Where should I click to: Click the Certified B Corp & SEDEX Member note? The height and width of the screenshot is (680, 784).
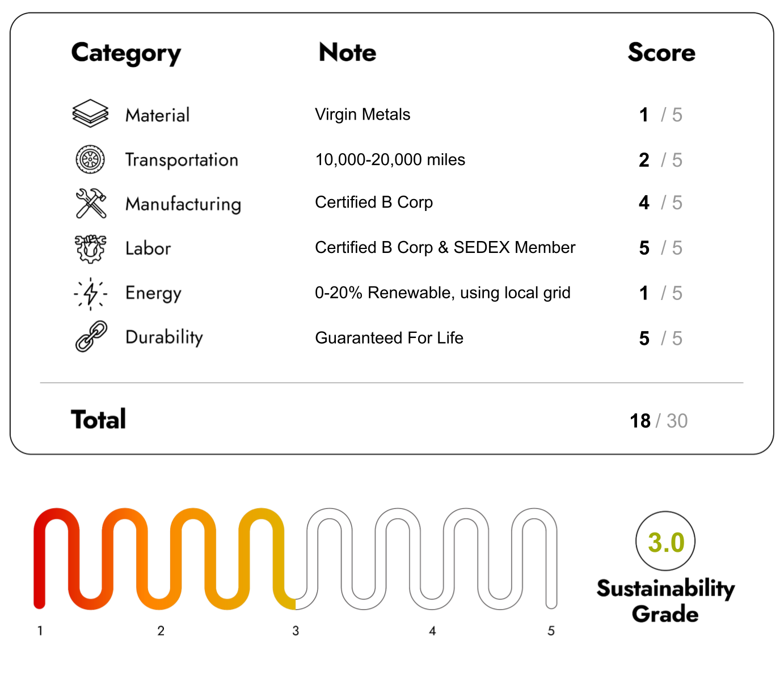tap(445, 247)
